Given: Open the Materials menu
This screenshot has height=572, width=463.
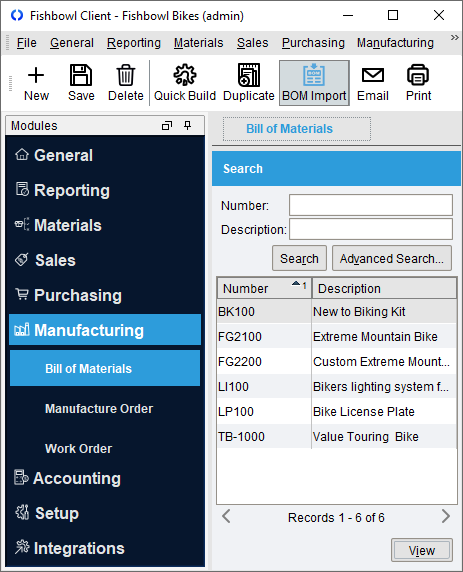Looking at the screenshot, I should (198, 43).
